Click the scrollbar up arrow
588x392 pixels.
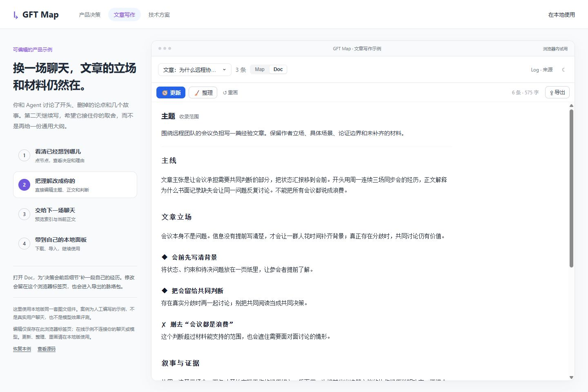pos(571,106)
